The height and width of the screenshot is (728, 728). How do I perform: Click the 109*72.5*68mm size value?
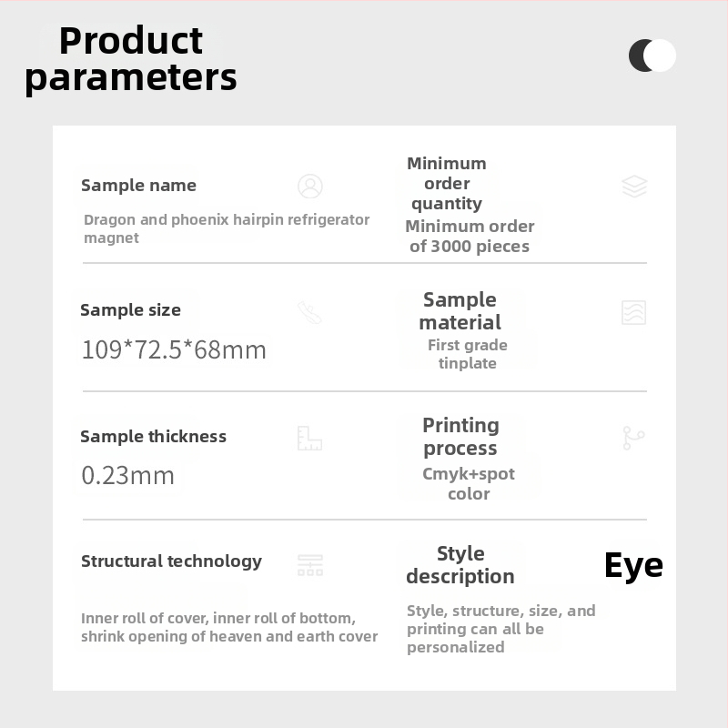coord(174,349)
